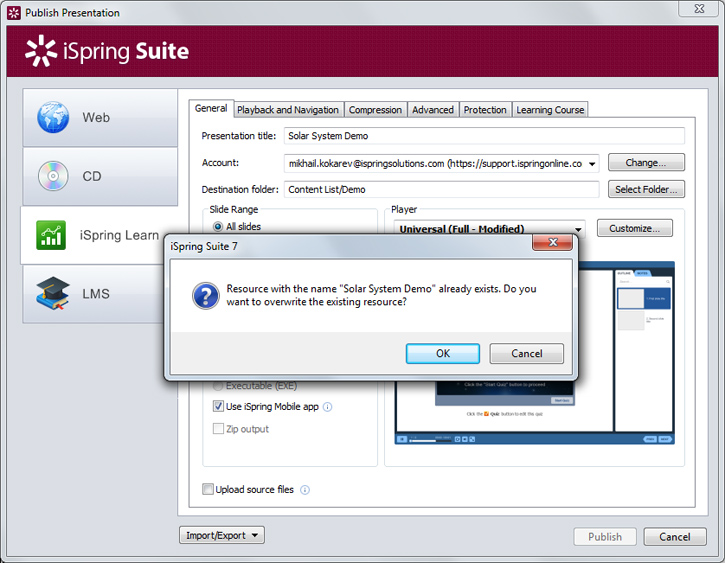Screen dimensions: 725x563
Task: Click the Destination folder field
Action: click(x=442, y=190)
